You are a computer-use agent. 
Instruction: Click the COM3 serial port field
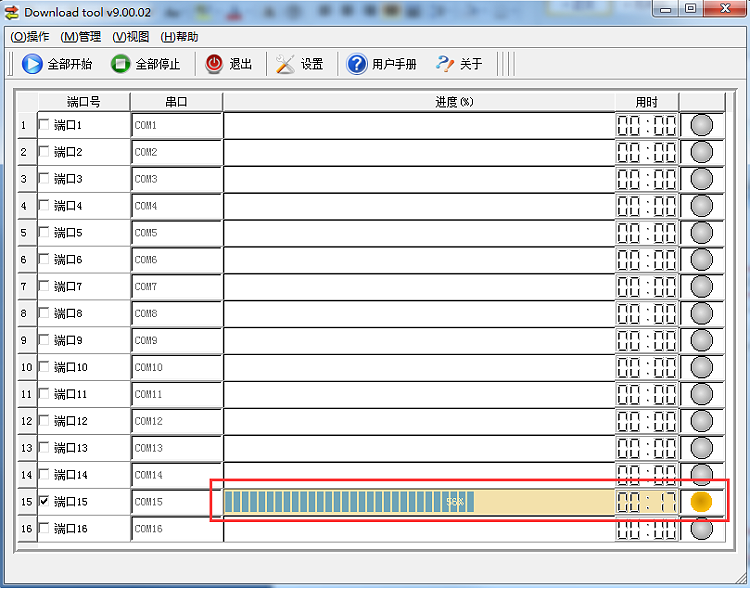click(176, 179)
